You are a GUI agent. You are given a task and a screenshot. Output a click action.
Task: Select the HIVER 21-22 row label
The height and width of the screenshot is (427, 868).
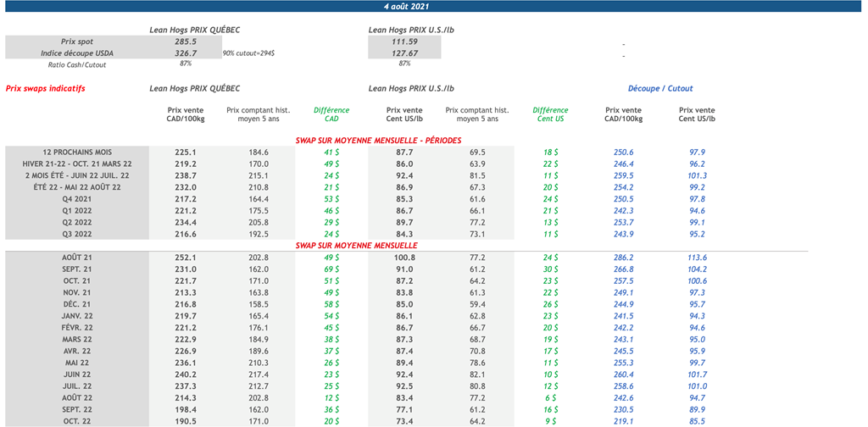pyautogui.click(x=77, y=164)
